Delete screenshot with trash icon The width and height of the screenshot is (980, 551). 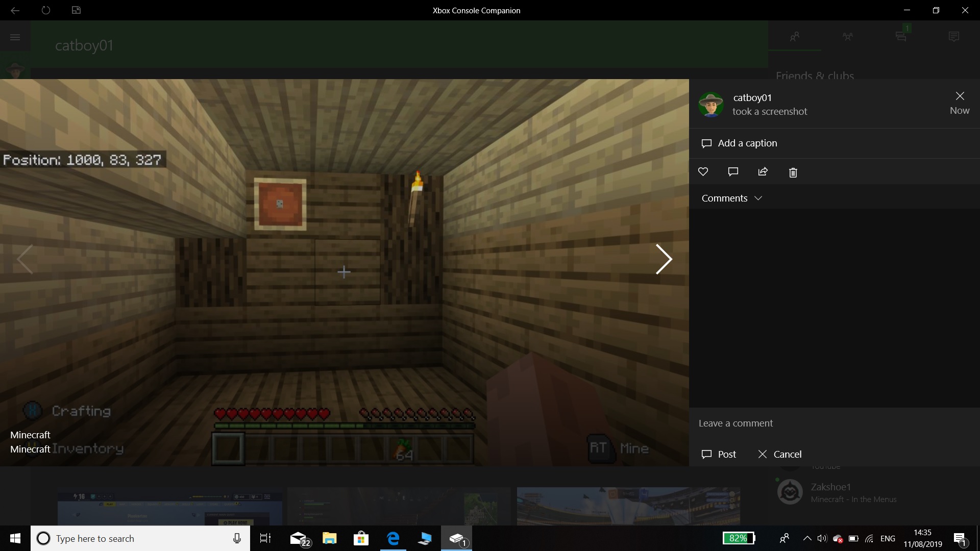point(793,172)
